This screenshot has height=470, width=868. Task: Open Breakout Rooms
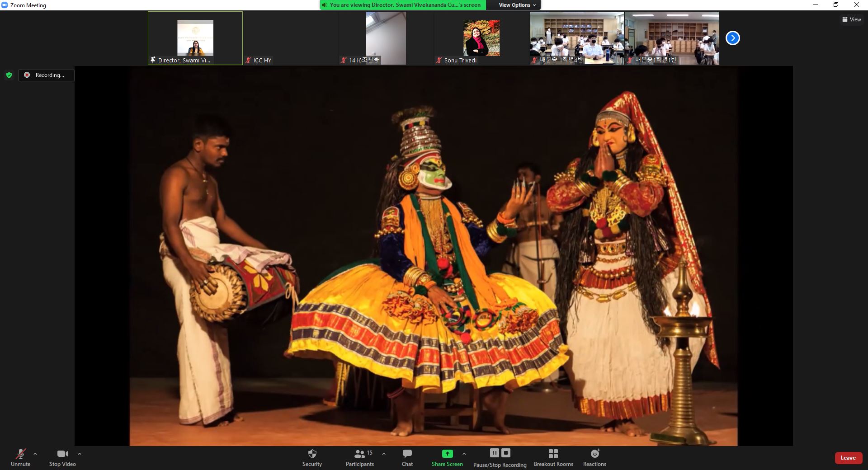point(553,457)
